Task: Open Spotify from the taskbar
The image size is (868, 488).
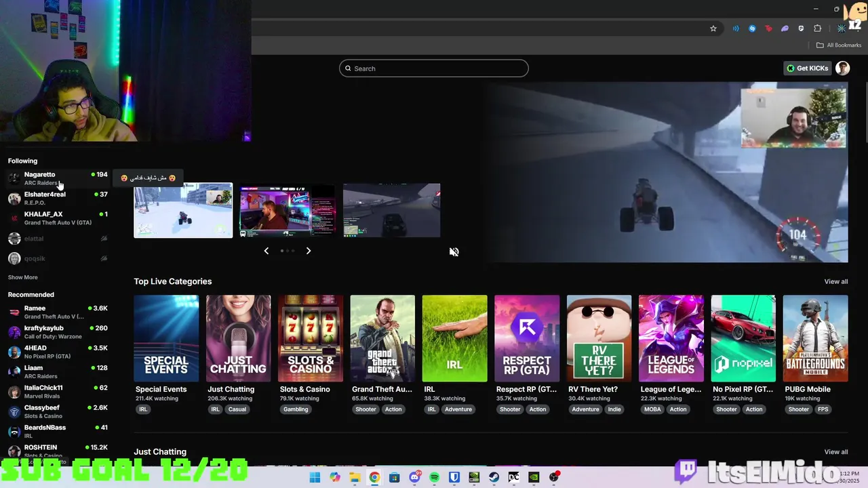Action: pos(435,477)
